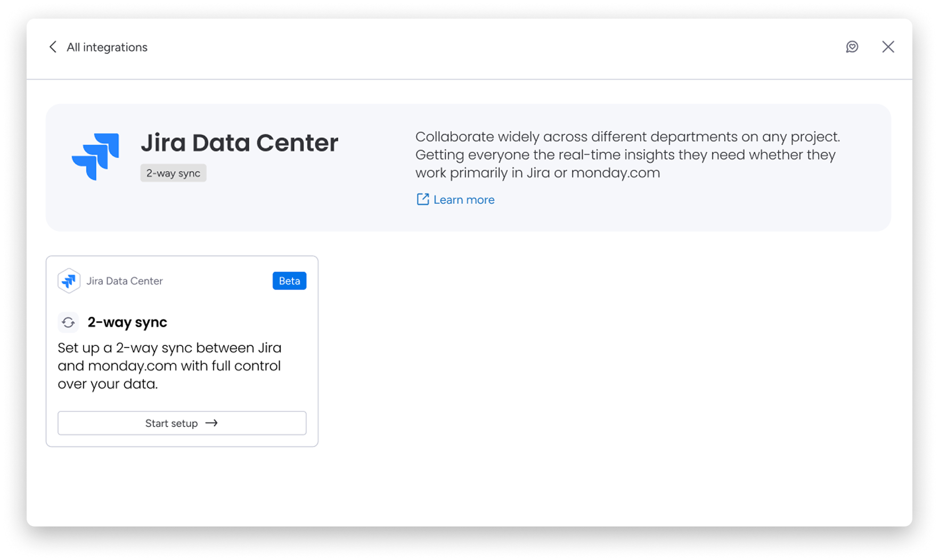Click the large Jira logo in banner

tap(95, 157)
